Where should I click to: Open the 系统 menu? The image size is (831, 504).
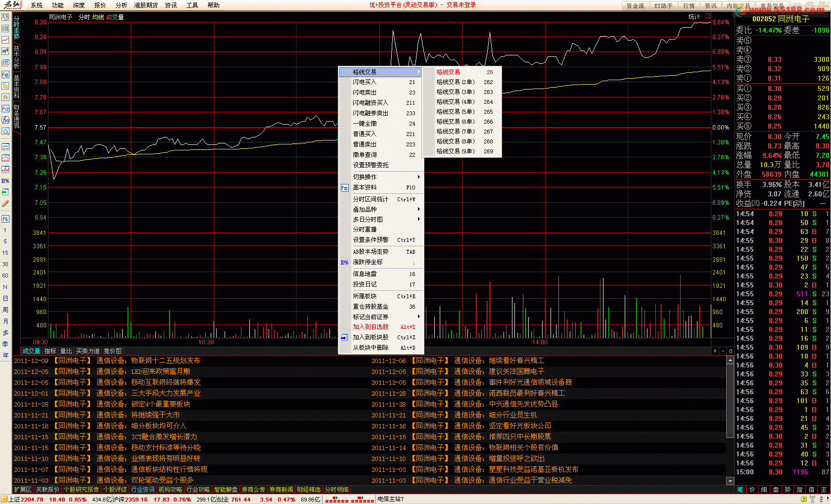(x=37, y=5)
